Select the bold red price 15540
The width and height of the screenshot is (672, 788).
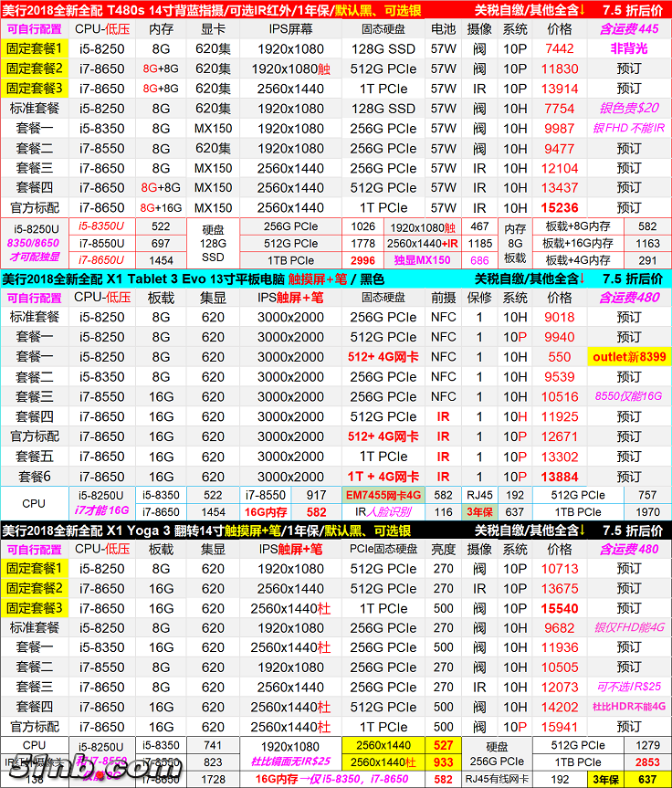(x=560, y=608)
